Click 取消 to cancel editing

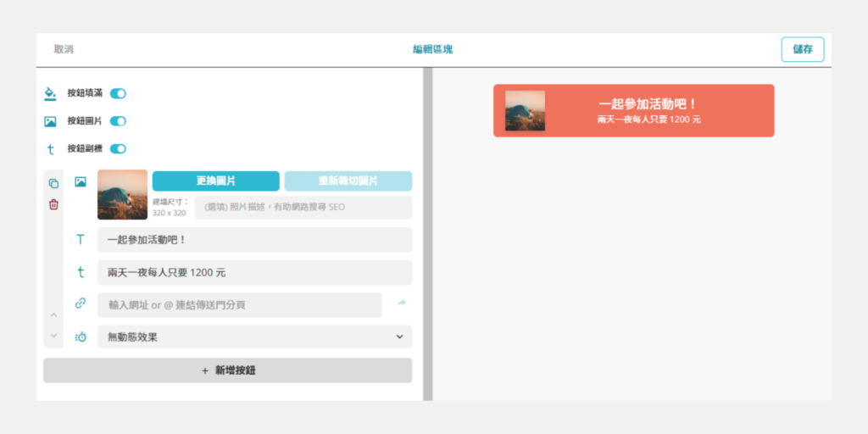pyautogui.click(x=64, y=49)
